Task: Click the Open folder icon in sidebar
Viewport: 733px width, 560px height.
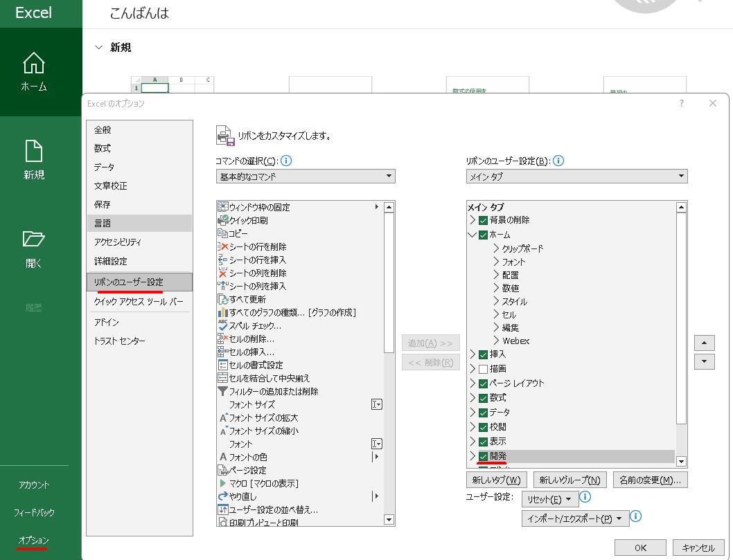Action: tap(34, 239)
